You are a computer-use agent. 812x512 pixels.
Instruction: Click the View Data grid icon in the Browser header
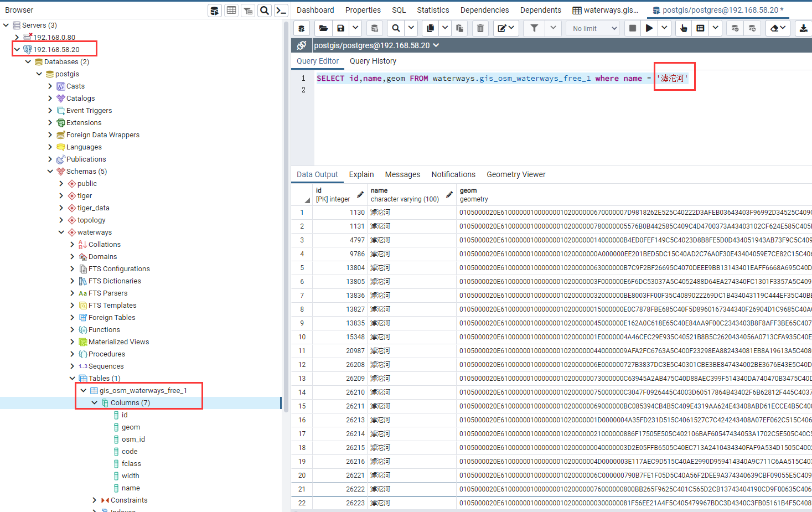[x=231, y=11]
